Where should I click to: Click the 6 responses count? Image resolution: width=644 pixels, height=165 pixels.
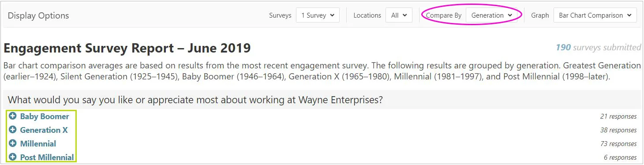point(620,157)
